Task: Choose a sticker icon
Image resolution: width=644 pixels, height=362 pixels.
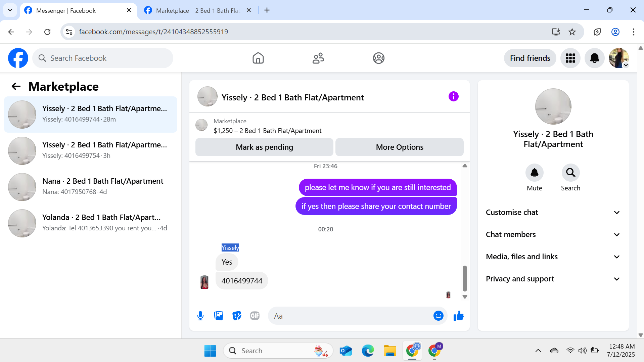Action: (x=237, y=316)
